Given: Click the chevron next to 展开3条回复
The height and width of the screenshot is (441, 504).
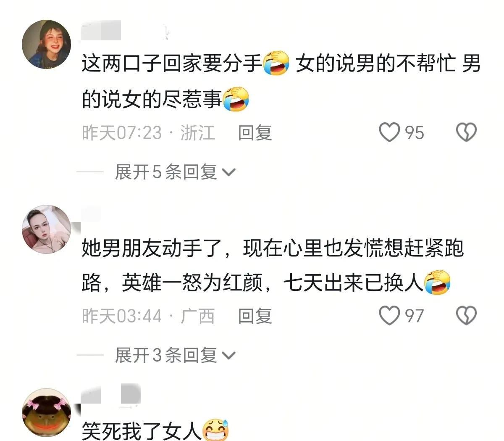Looking at the screenshot, I should pyautogui.click(x=228, y=356).
